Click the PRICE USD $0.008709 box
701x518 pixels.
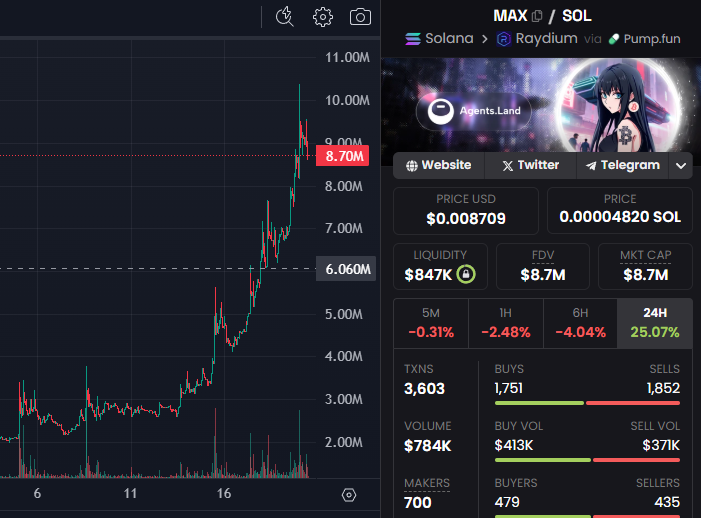[x=466, y=211]
